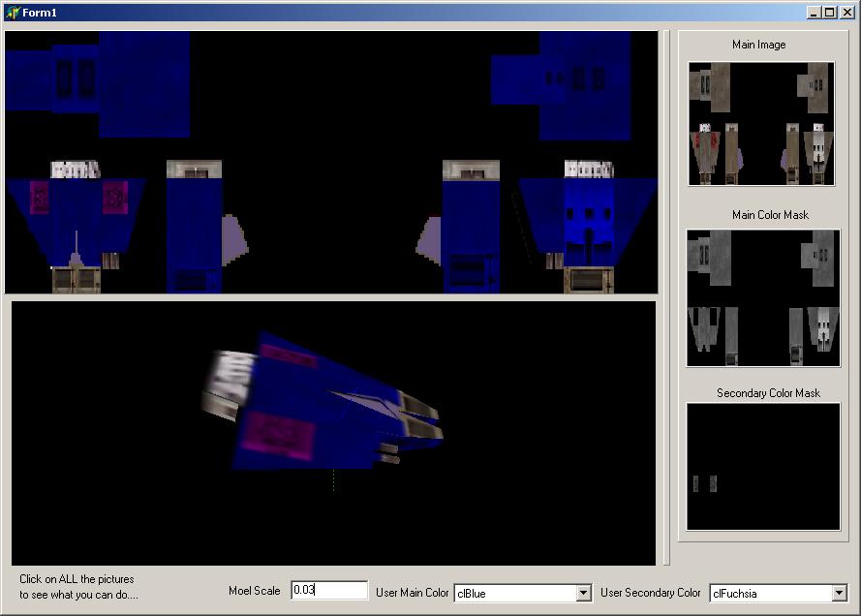Click the 'User Main Color' label
The height and width of the screenshot is (616, 861).
tap(413, 593)
